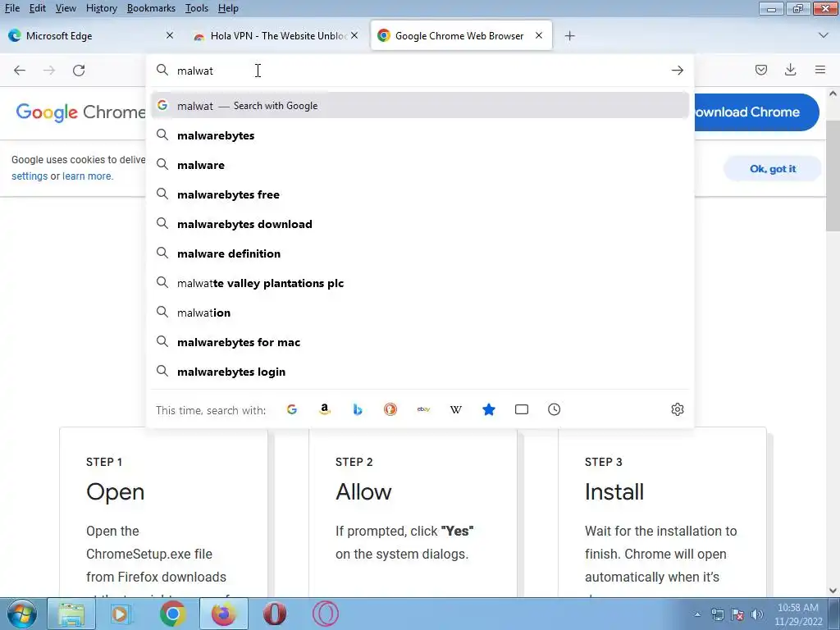
Task: Pick the 'malwation' suggestion
Action: point(420,313)
